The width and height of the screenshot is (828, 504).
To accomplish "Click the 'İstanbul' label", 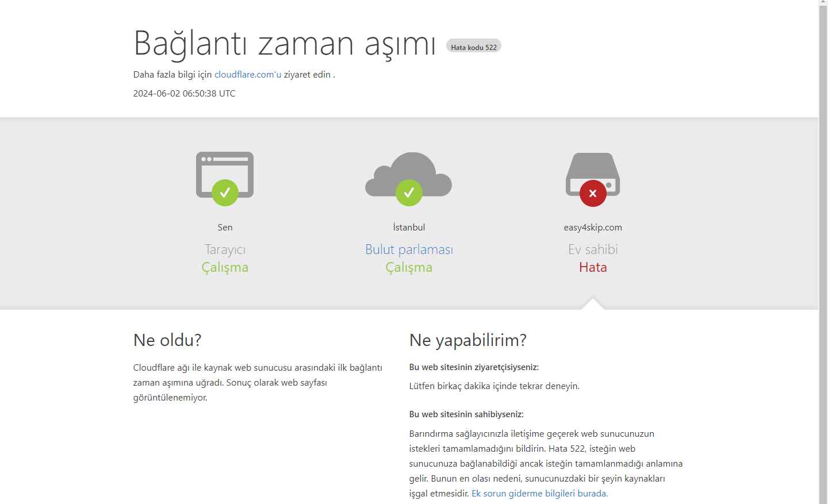I will point(409,227).
